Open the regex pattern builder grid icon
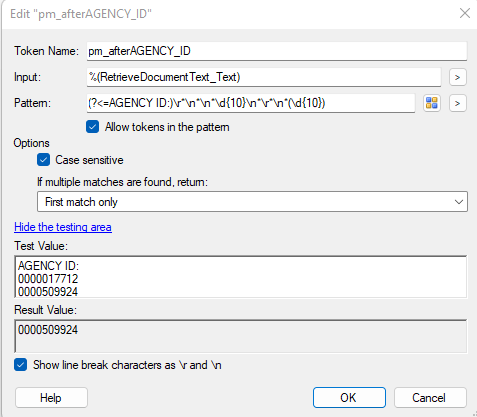 [432, 103]
